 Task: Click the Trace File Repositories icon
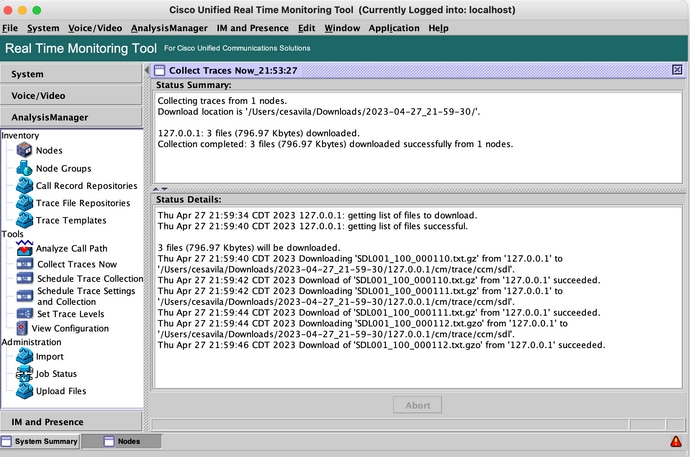tap(24, 203)
